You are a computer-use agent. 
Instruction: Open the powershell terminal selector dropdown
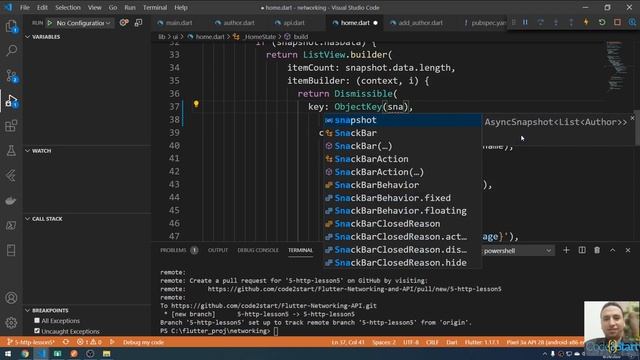[x=518, y=251]
